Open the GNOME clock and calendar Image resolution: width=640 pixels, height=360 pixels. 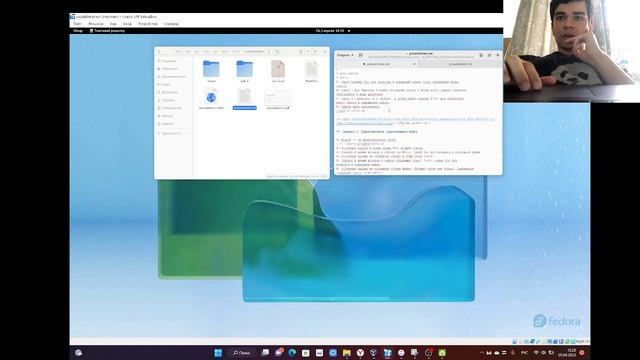point(330,31)
